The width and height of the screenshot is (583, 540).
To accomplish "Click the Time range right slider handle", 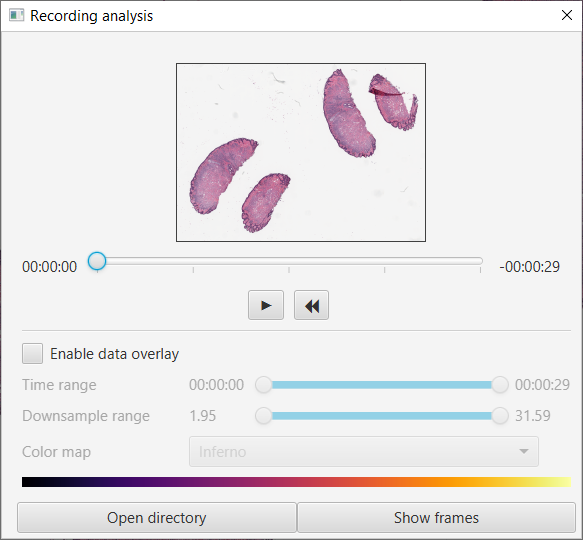I will pyautogui.click(x=500, y=385).
